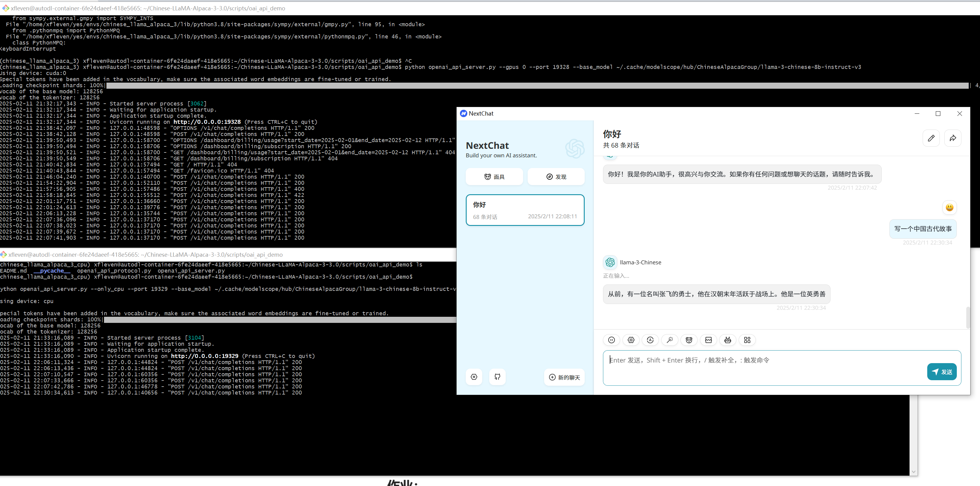Clear context with the broken image icon
The width and height of the screenshot is (980, 486).
(x=708, y=340)
